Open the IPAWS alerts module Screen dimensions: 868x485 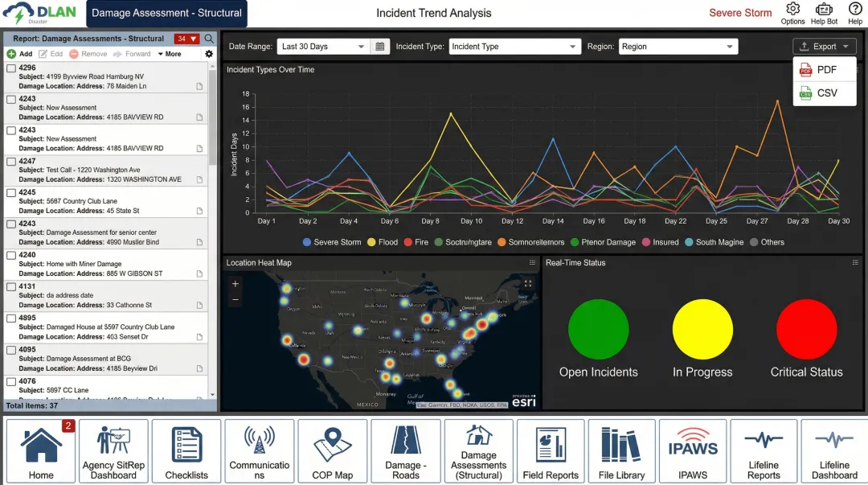692,451
